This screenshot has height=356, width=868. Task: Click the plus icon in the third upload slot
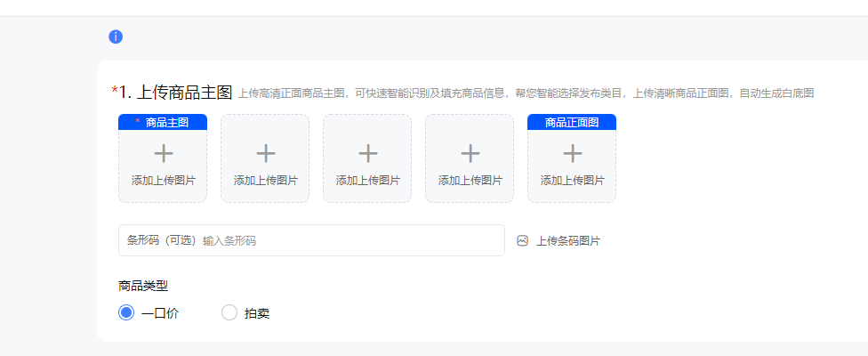pyautogui.click(x=367, y=153)
